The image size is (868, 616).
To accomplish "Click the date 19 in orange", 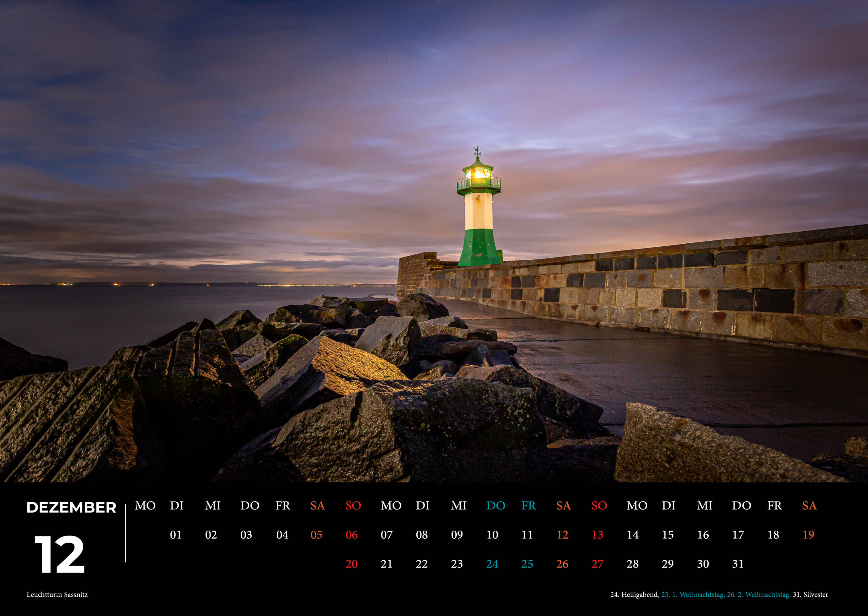I will click(x=808, y=535).
